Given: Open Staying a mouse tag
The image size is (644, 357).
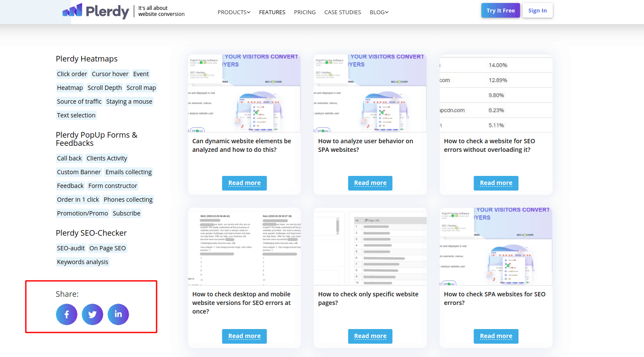Looking at the screenshot, I should click(129, 102).
